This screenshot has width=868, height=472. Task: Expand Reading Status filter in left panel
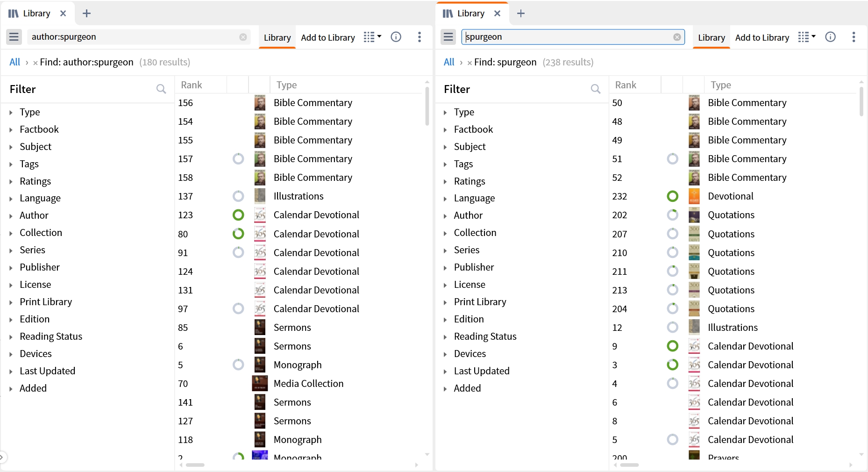tap(11, 337)
